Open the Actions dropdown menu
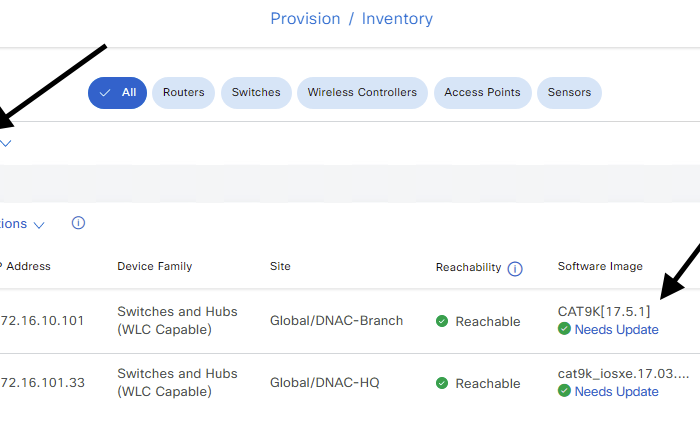The image size is (700, 422). [22, 224]
